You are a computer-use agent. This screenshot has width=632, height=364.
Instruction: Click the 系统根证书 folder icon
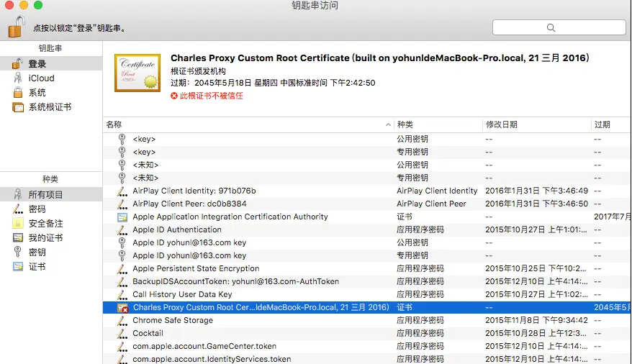click(x=18, y=107)
